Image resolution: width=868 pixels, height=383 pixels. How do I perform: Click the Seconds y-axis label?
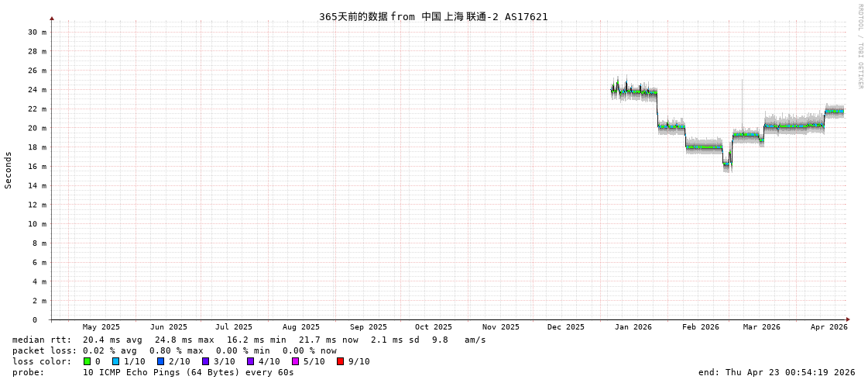point(9,170)
